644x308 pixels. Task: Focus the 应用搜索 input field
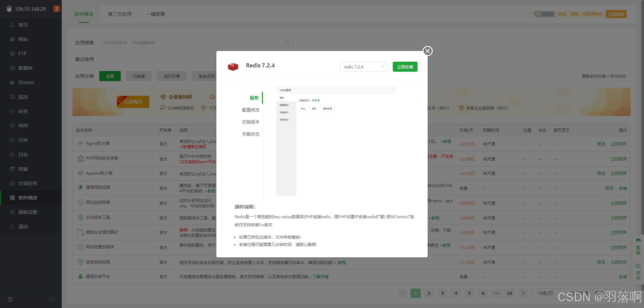[x=196, y=43]
